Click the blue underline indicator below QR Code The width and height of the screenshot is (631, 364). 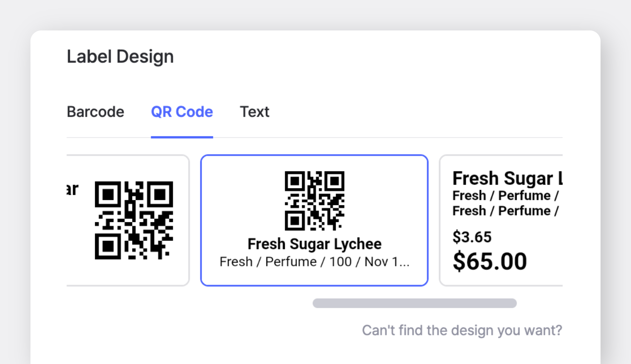point(182,137)
